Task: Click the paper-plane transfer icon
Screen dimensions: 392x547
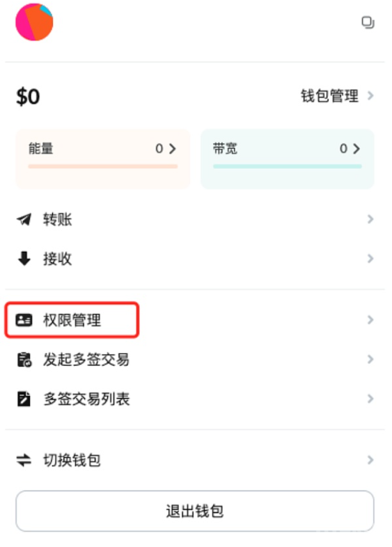Action: [24, 219]
